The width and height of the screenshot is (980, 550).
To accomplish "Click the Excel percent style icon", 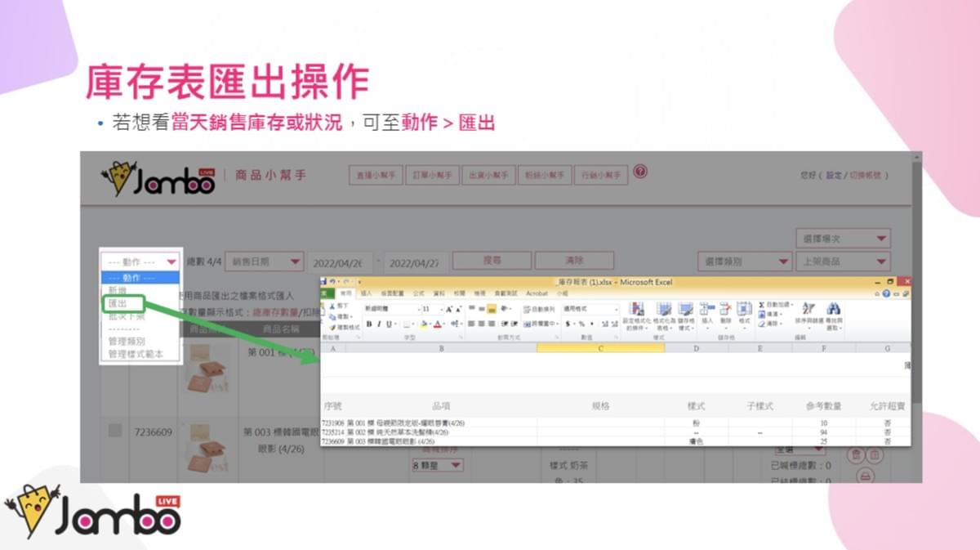I will 581,324.
